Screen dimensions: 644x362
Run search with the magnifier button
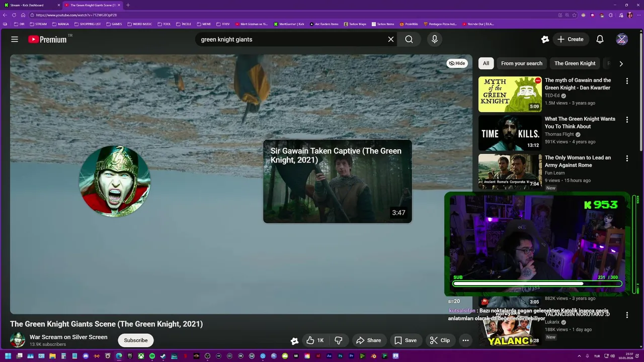(409, 39)
